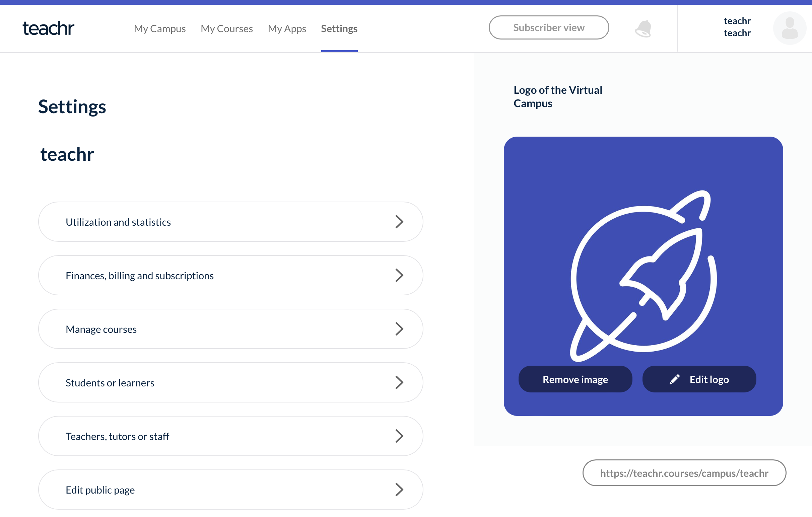Expand Utilization and statistics chevron
Image resolution: width=812 pixels, height=517 pixels.
[x=399, y=222]
